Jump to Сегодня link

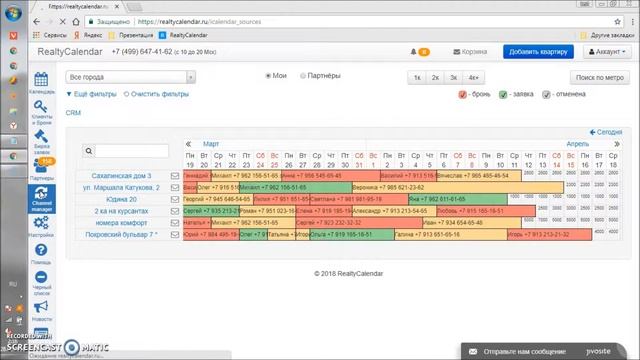[x=606, y=132]
